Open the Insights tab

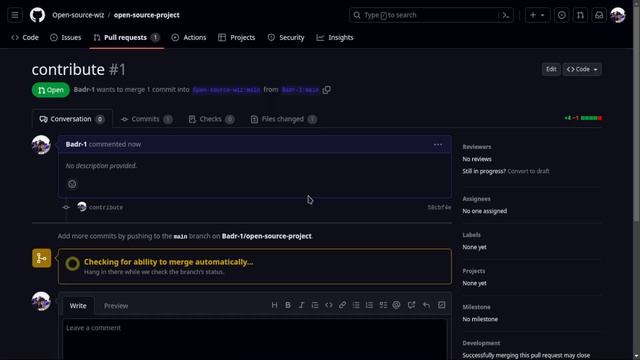(x=335, y=38)
